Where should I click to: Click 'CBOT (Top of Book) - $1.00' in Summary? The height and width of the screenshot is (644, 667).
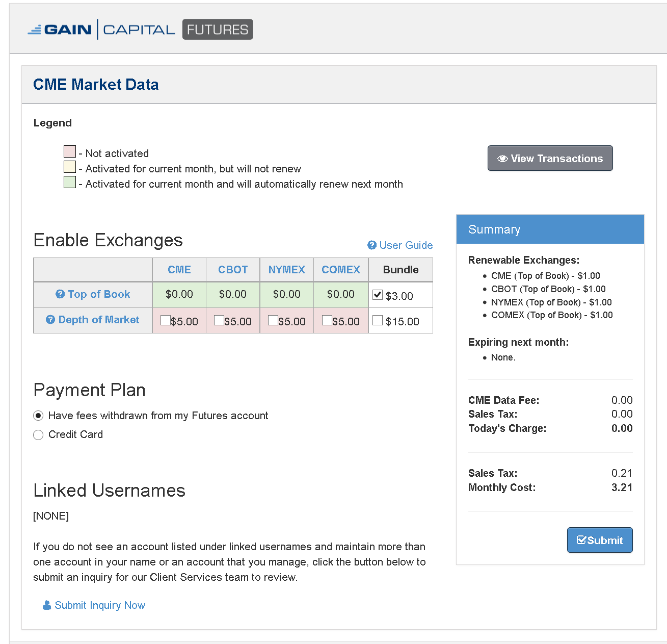(x=548, y=289)
